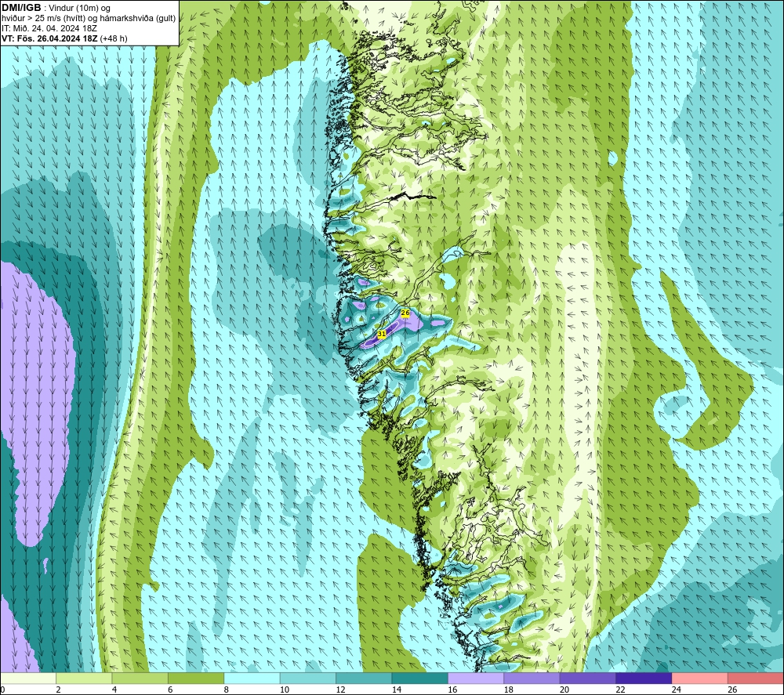784x695 pixels.
Task: Select the 12–14 m/s teal swatch
Action: point(364,678)
